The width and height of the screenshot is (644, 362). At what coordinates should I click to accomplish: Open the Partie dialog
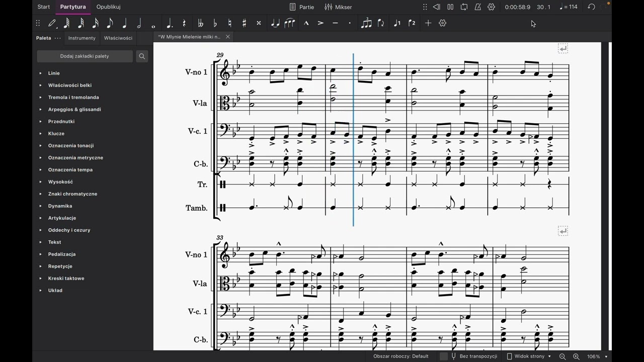tap(302, 7)
